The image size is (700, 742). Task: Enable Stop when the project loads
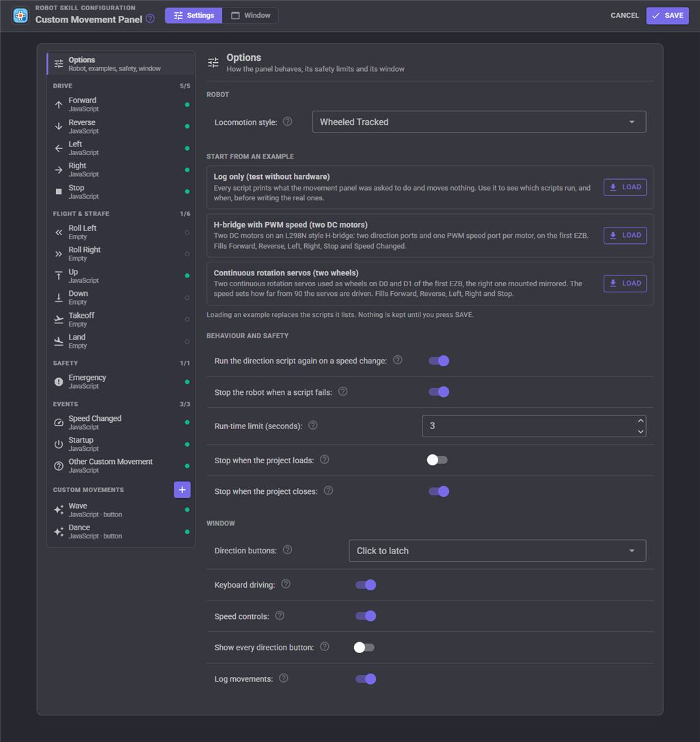pyautogui.click(x=437, y=460)
